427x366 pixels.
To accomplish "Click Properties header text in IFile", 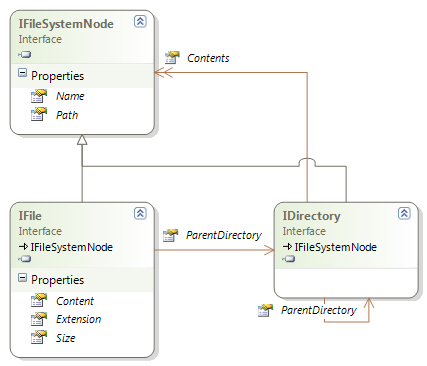I will point(58,280).
